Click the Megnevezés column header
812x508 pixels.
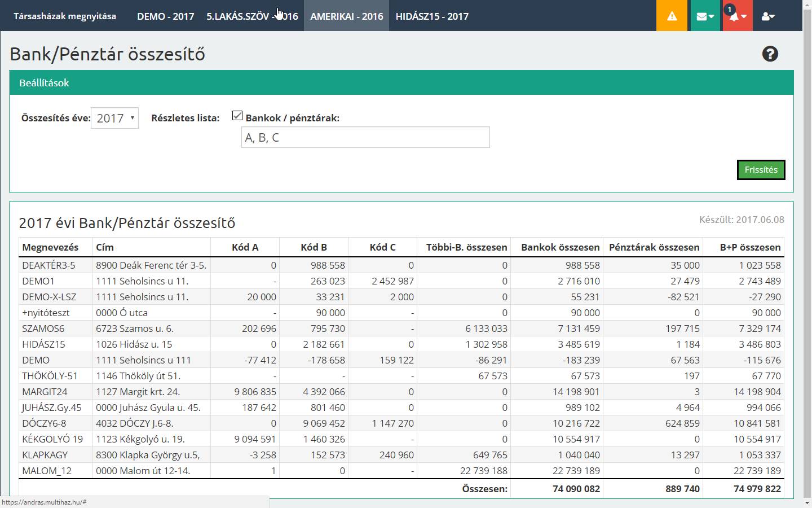50,247
